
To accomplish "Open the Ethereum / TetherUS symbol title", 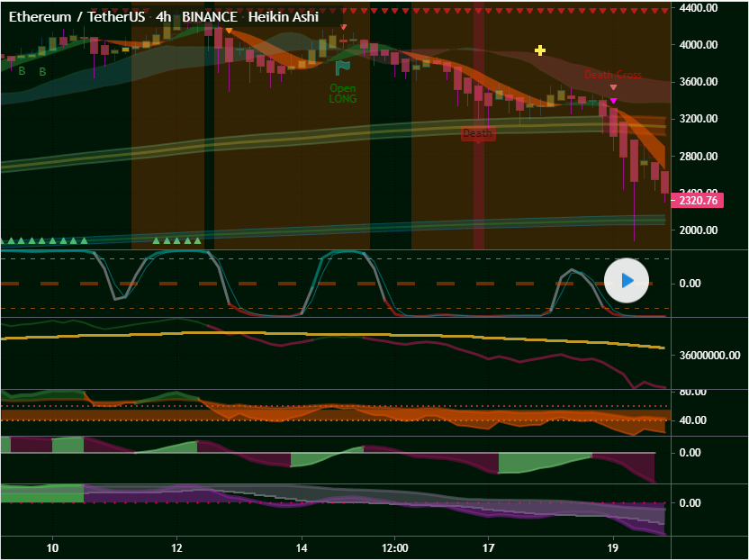I will pyautogui.click(x=77, y=17).
